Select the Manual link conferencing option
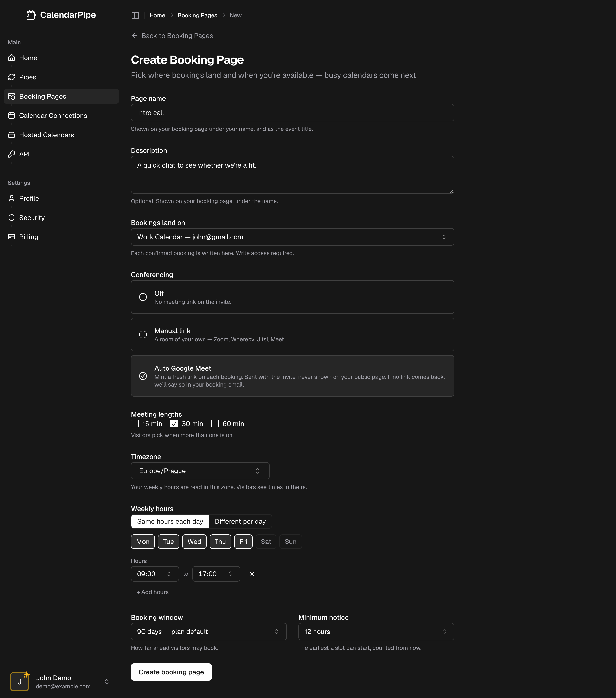Viewport: 616px width, 698px height. pyautogui.click(x=292, y=335)
